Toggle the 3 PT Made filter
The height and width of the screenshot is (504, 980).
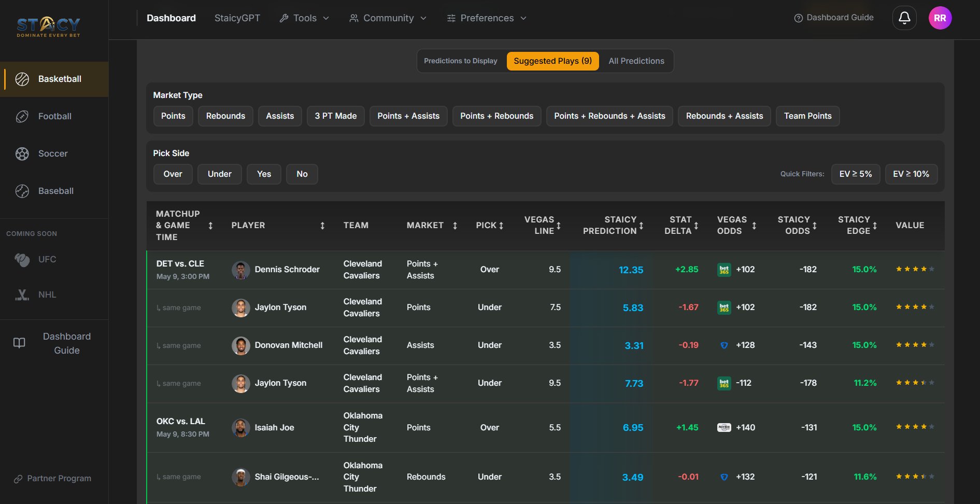336,116
